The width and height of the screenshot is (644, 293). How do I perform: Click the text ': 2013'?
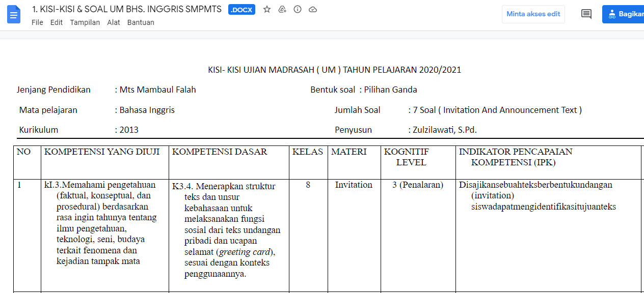click(x=126, y=130)
